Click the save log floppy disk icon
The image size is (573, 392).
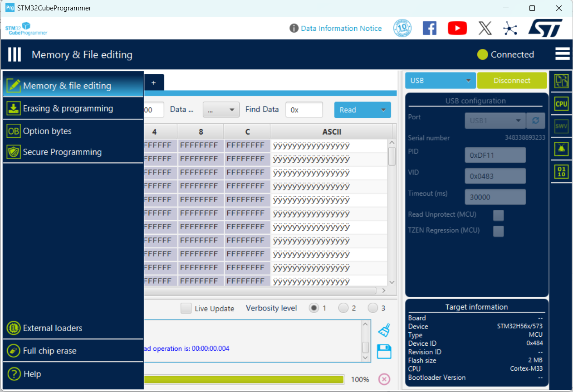(384, 351)
